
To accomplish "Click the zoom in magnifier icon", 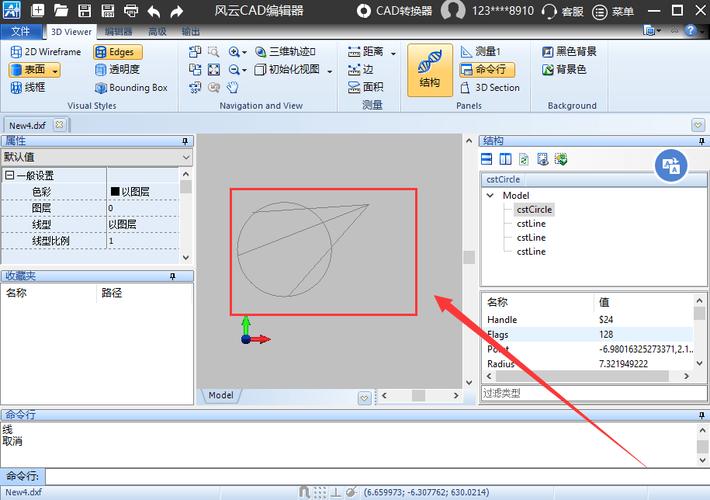I will [x=234, y=52].
